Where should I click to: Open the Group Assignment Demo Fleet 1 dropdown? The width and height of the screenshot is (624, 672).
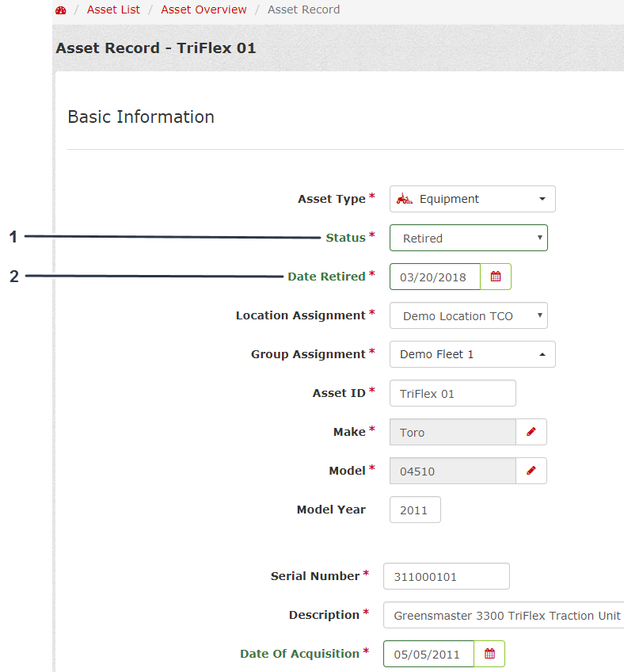[472, 354]
